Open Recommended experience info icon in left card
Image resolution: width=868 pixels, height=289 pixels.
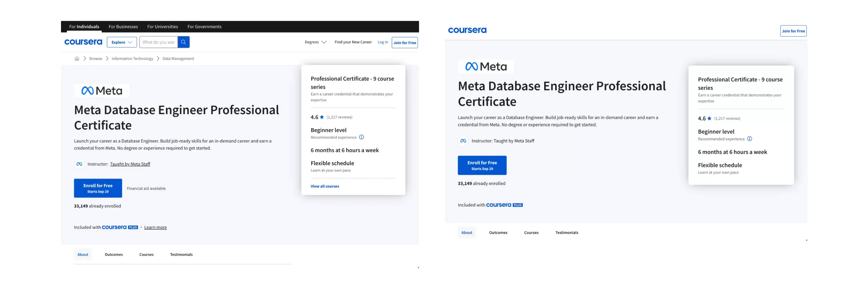click(361, 137)
